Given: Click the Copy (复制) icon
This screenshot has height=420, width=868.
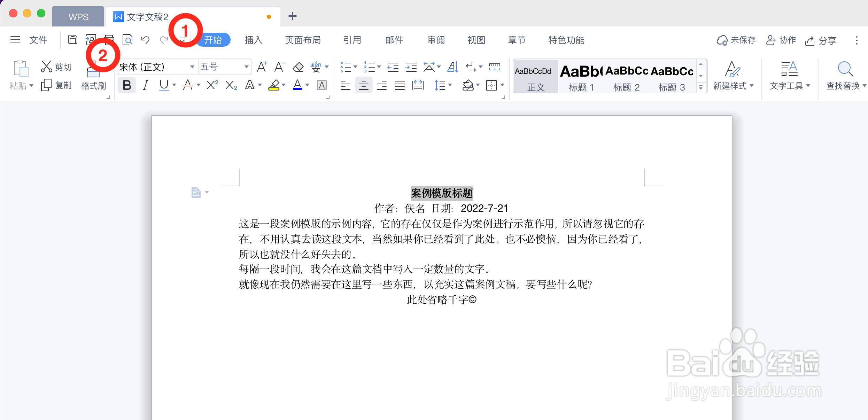Looking at the screenshot, I should pos(46,85).
